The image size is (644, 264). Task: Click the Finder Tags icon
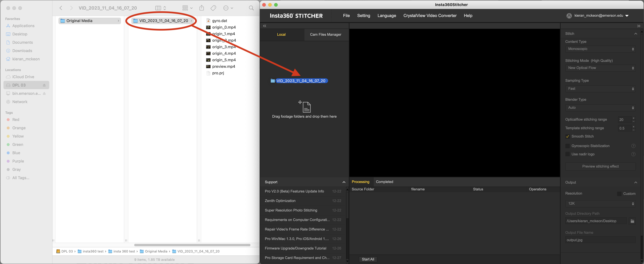(x=213, y=8)
